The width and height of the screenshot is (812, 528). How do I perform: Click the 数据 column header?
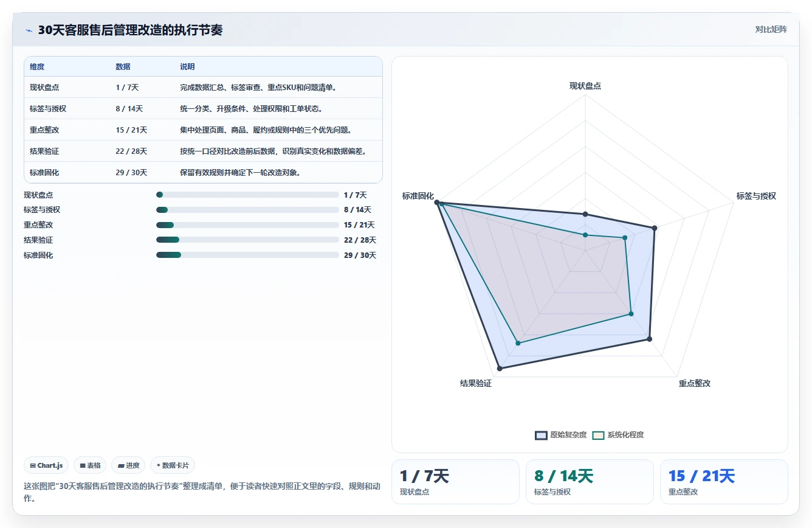pos(123,67)
